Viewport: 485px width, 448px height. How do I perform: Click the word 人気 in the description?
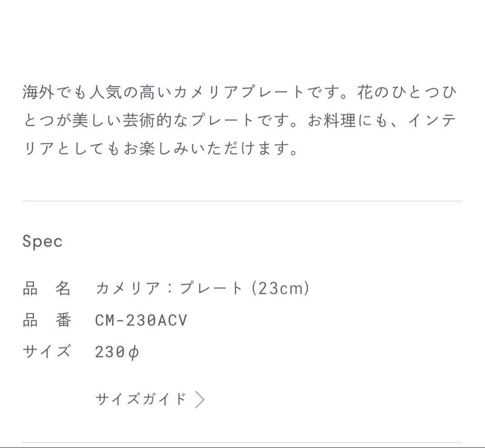point(106,93)
